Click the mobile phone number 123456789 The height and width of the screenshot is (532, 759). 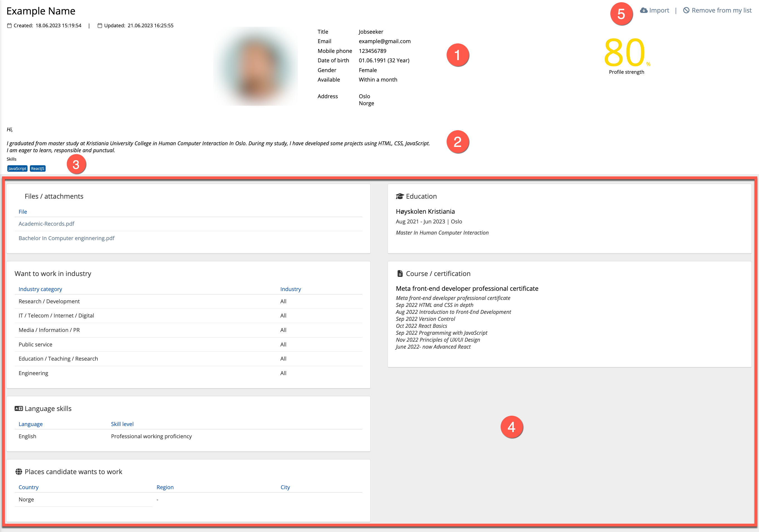click(373, 51)
